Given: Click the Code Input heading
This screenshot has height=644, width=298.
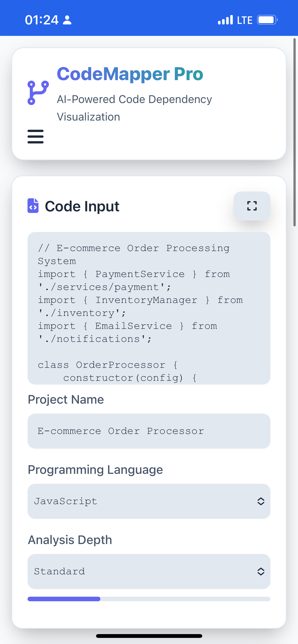Looking at the screenshot, I should [82, 206].
